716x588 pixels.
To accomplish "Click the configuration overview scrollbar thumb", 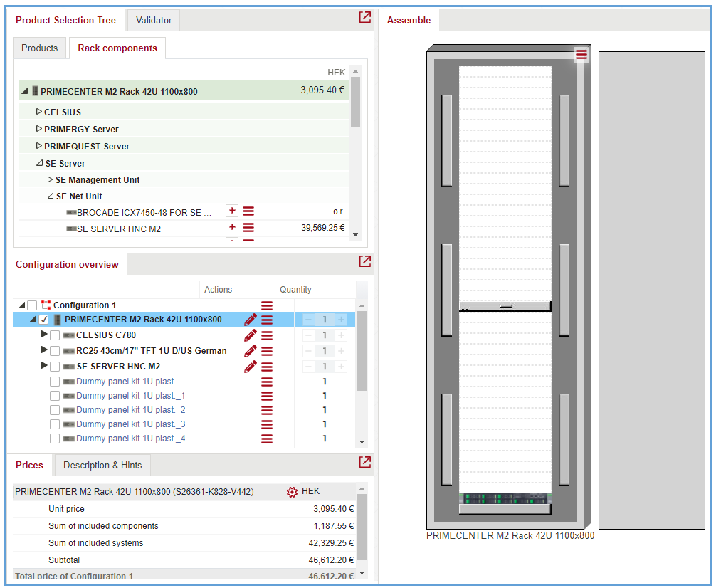I will pos(362,351).
